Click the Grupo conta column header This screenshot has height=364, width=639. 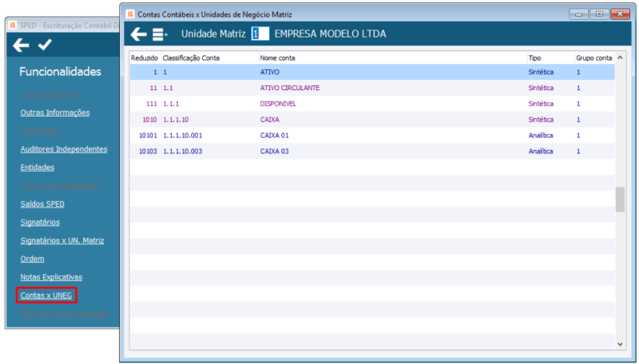[x=594, y=58]
